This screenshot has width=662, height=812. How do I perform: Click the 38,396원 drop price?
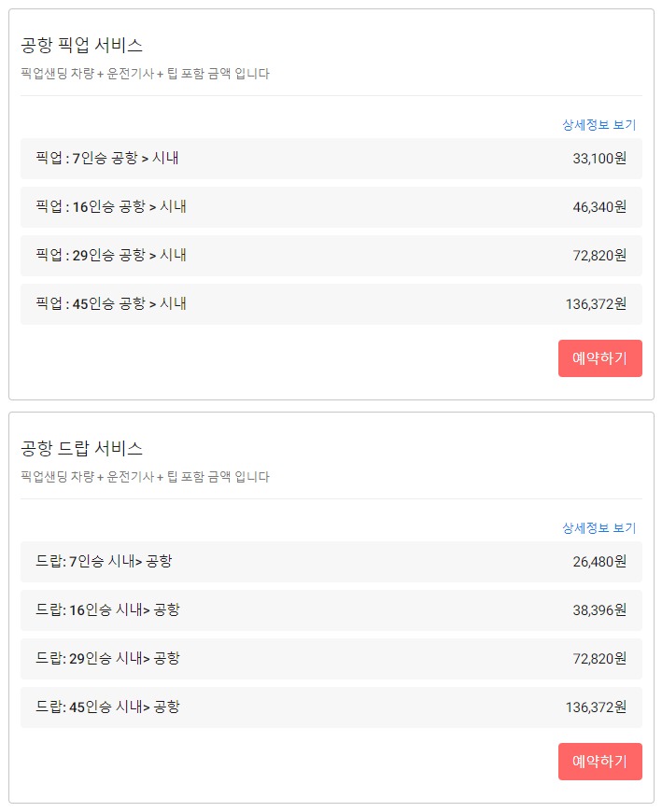pyautogui.click(x=599, y=610)
